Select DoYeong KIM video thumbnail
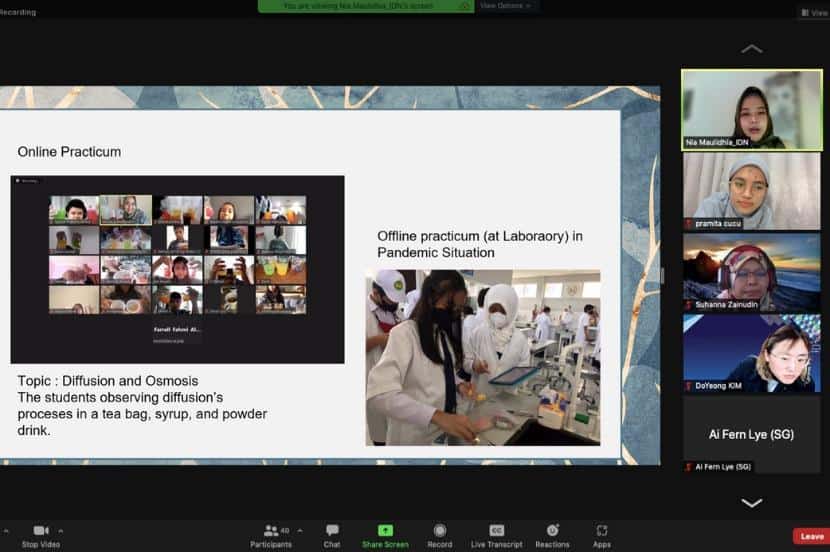 (751, 353)
